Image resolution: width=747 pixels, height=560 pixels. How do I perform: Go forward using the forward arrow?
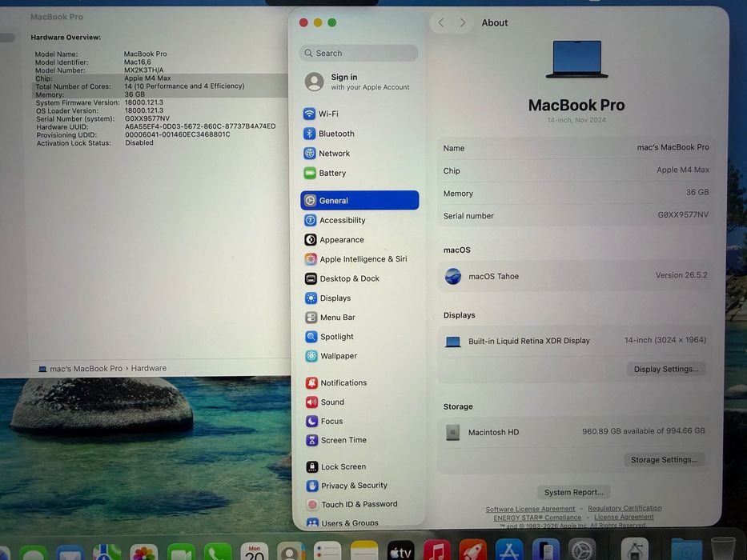462,22
